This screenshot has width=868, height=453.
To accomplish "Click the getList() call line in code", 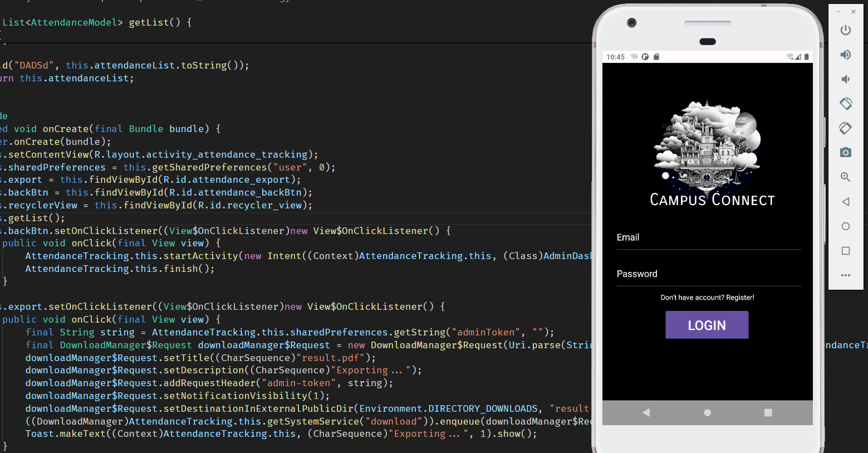I will [36, 218].
